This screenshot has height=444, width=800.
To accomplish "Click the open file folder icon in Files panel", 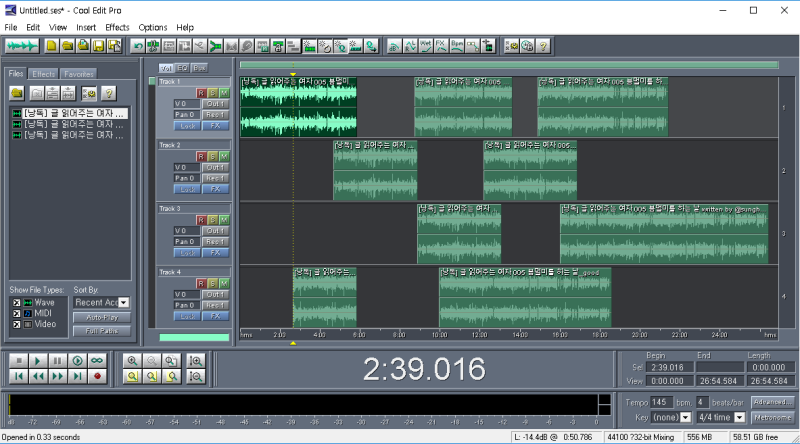I will pos(18,93).
